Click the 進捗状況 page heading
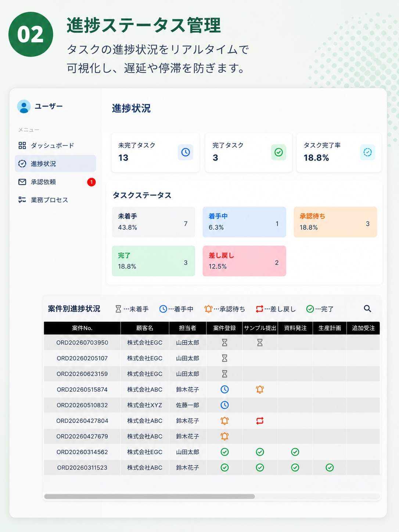399x532 pixels. pos(131,108)
